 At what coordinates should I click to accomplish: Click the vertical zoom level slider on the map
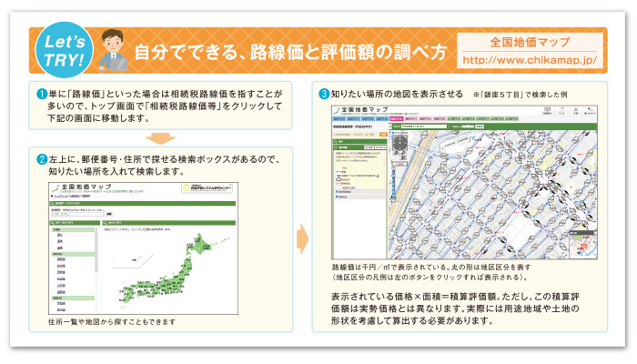tap(394, 183)
